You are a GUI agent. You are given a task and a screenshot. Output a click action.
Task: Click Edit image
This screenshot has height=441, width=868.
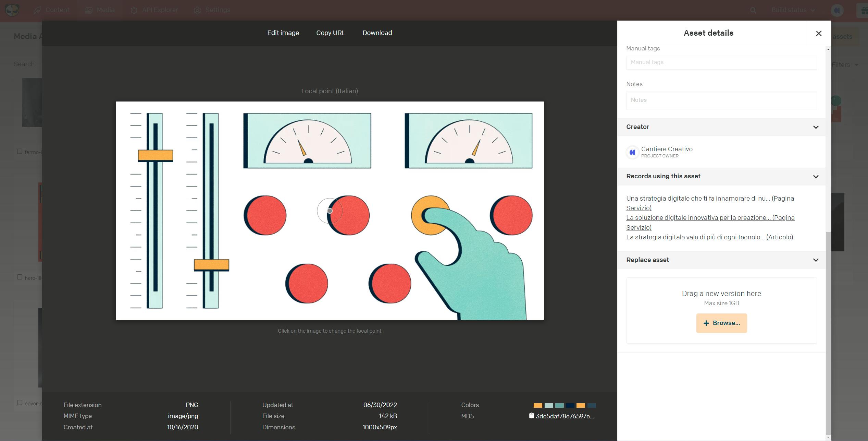click(283, 33)
